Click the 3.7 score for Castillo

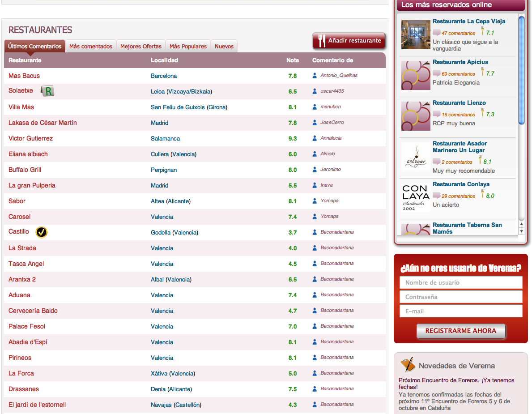click(x=293, y=232)
